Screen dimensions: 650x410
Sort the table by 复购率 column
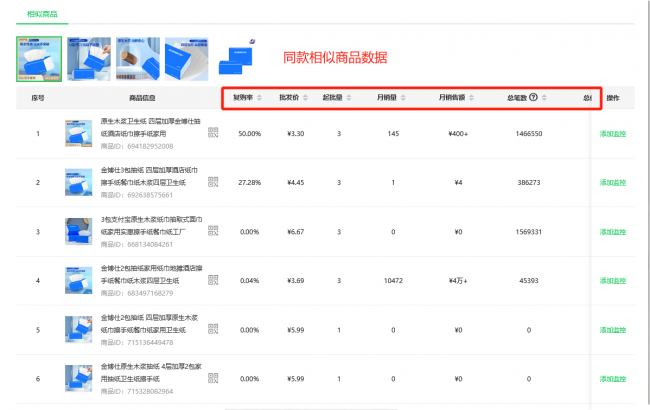pos(260,98)
